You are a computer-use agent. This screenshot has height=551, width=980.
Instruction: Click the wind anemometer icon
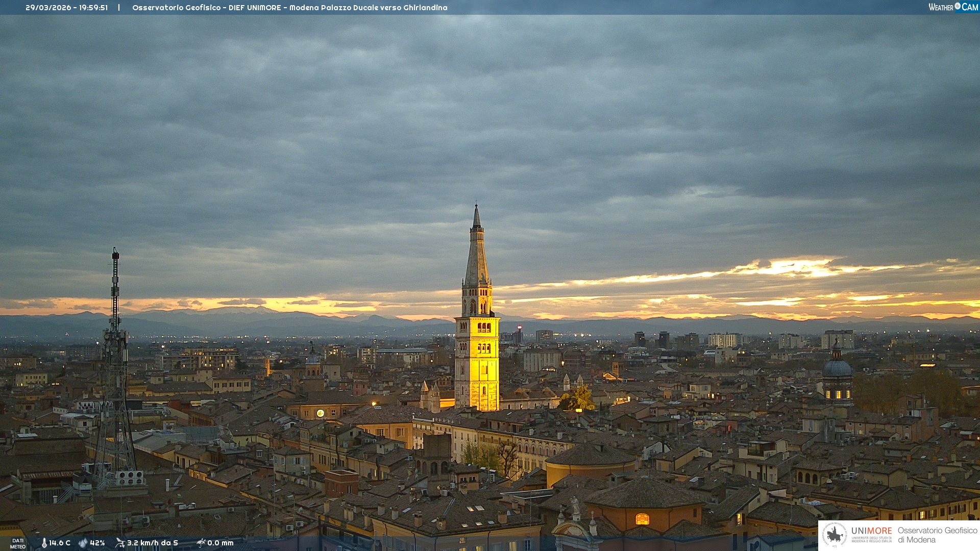pyautogui.click(x=120, y=543)
